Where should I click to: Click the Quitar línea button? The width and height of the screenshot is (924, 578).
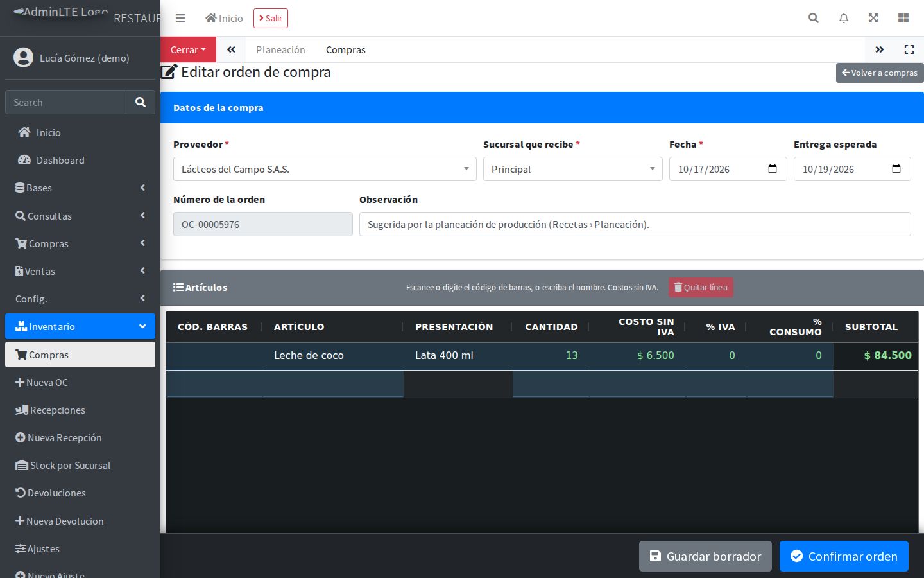tap(701, 287)
